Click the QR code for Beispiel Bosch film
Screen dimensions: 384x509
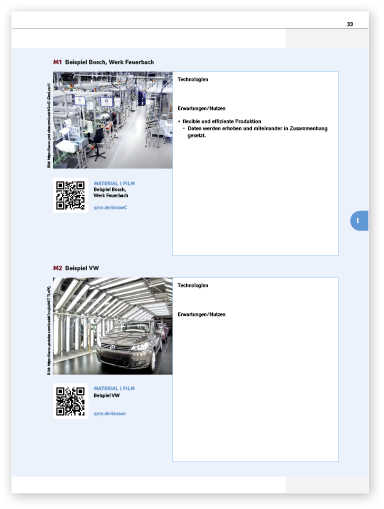[x=70, y=195]
